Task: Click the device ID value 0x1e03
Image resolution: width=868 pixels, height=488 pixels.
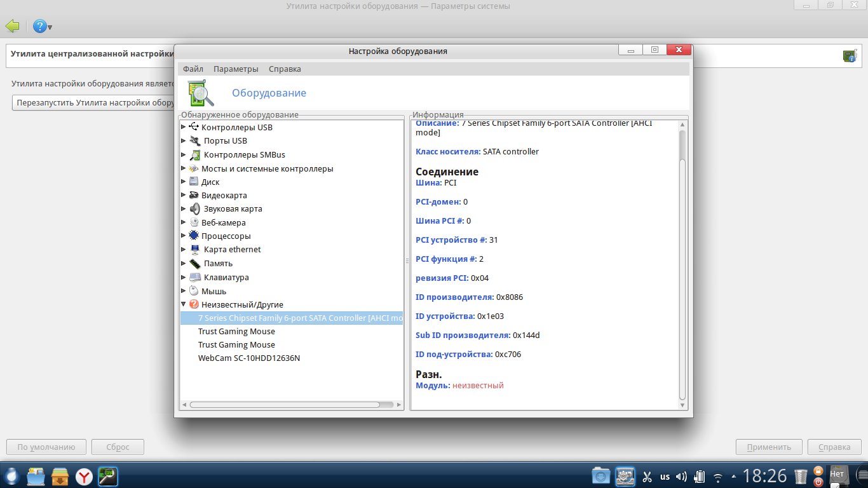Action: 491,316
